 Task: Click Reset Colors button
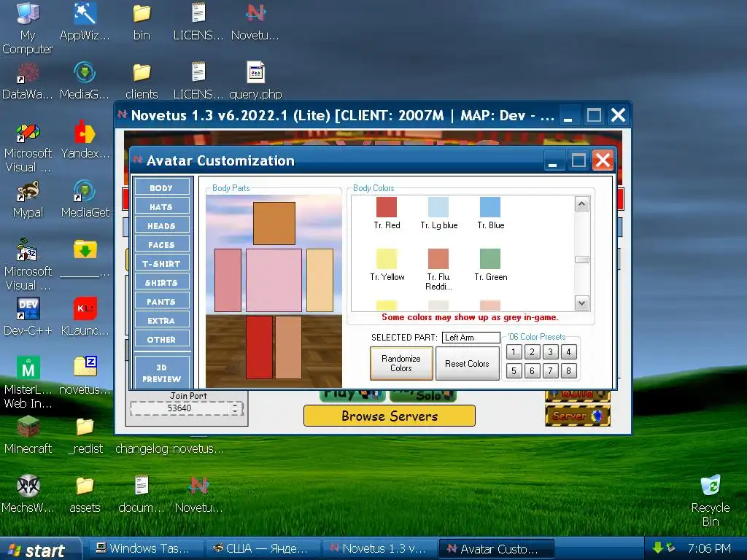pos(467,363)
